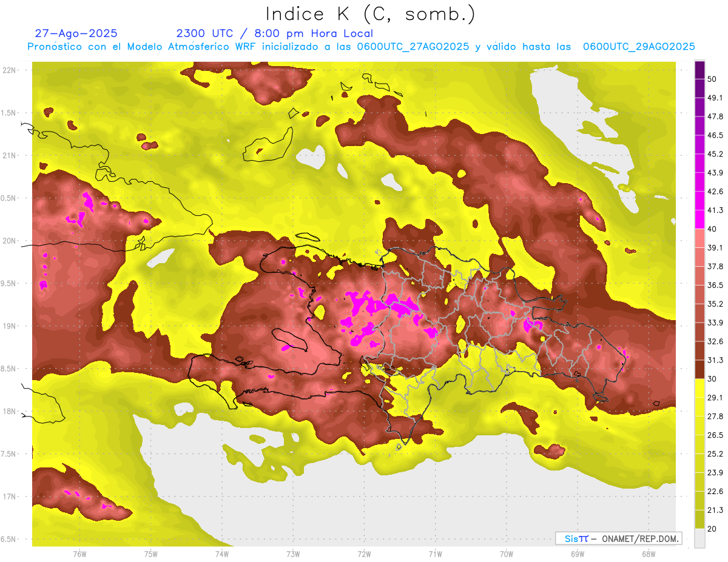Click the 'Indice K (C, somb.)' chart title

(x=370, y=14)
